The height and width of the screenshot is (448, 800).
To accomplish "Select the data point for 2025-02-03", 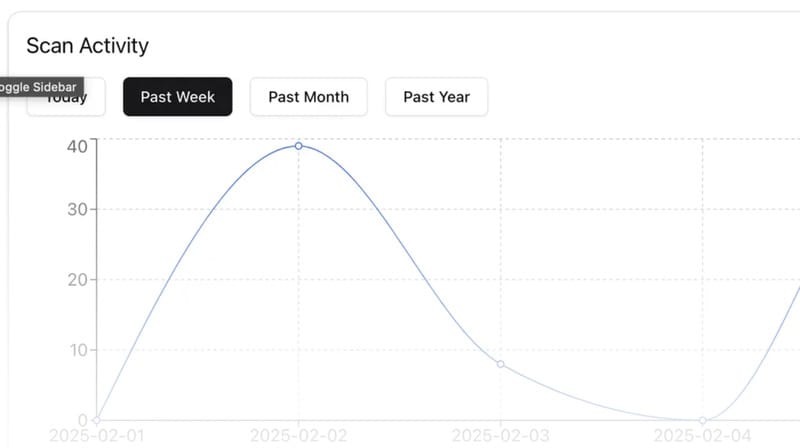I will (x=500, y=364).
